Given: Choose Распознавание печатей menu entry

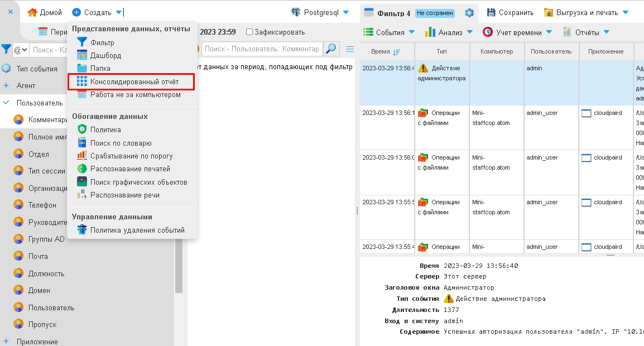Looking at the screenshot, I should pyautogui.click(x=130, y=169).
